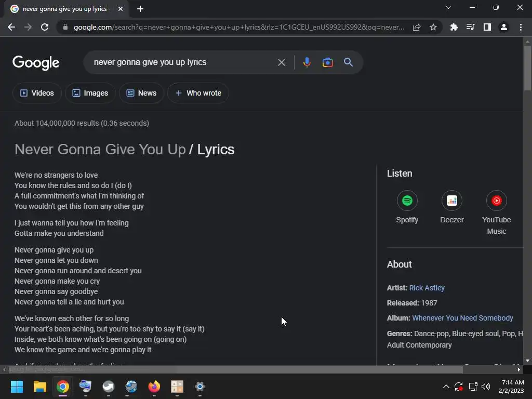Click the 'Released: 1987' text
532x399 pixels.
412,303
